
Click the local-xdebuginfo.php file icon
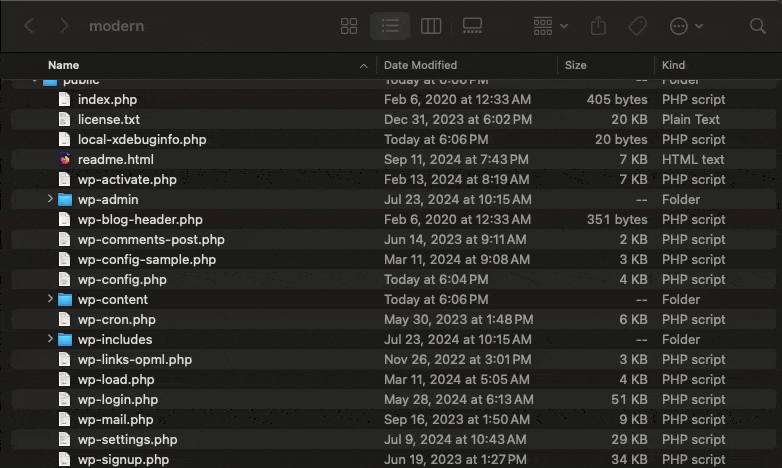(64, 139)
